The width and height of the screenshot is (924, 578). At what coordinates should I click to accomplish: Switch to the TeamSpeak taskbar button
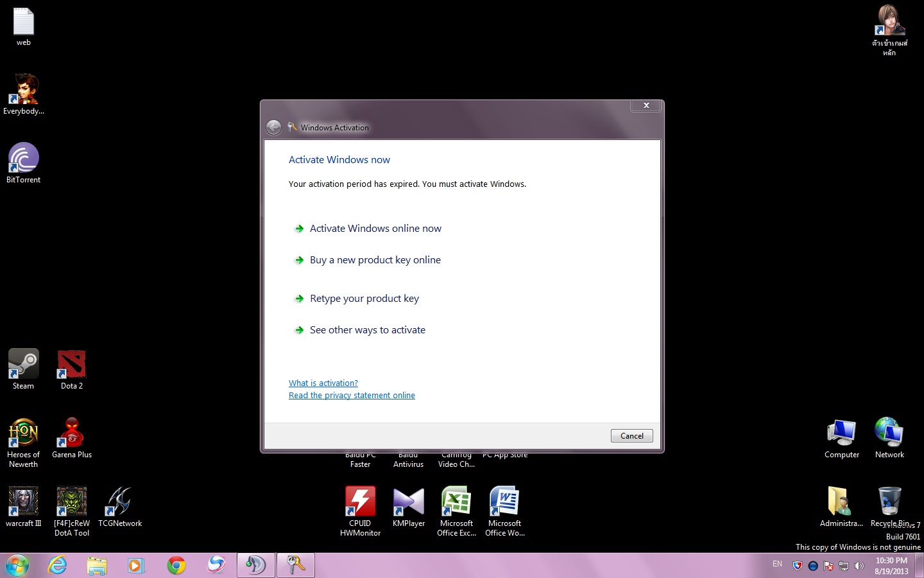click(256, 566)
